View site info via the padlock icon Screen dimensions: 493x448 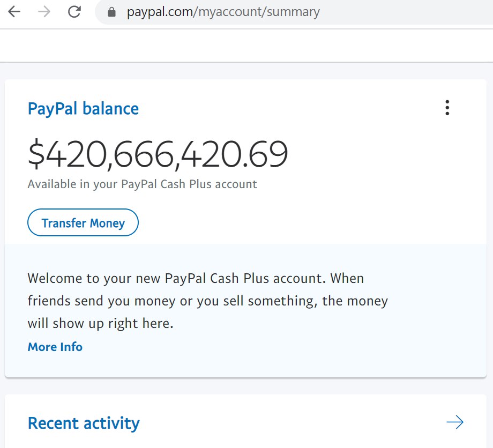coord(111,12)
